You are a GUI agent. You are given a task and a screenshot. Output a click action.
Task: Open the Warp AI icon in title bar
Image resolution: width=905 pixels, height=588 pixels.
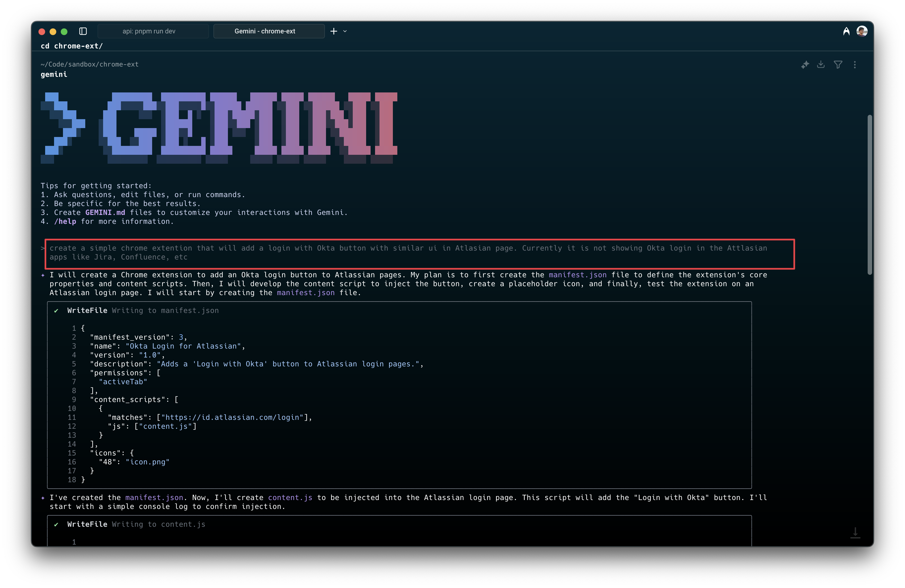point(846,31)
